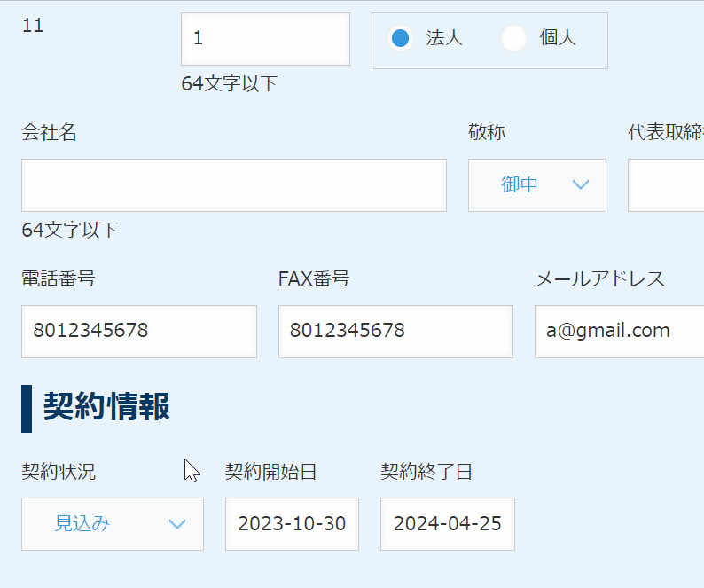Select the 法人 radio button
Viewport: 704px width, 588px height.
400,38
